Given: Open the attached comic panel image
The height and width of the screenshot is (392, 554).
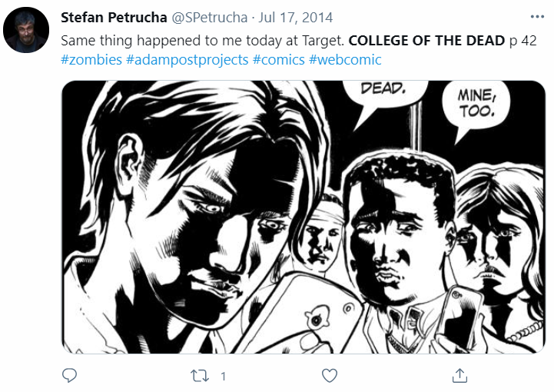Looking at the screenshot, I should pyautogui.click(x=304, y=217).
